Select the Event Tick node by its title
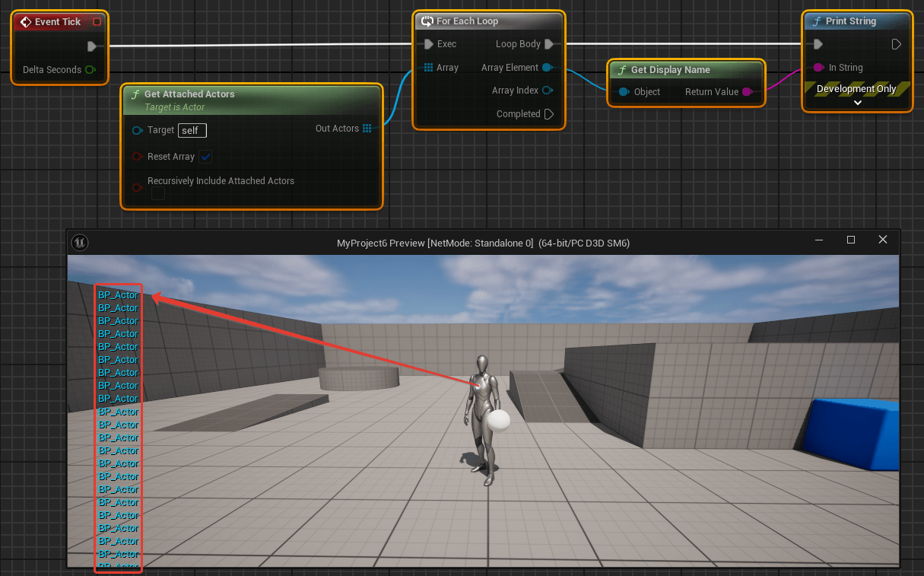The width and height of the screenshot is (924, 576). [58, 22]
